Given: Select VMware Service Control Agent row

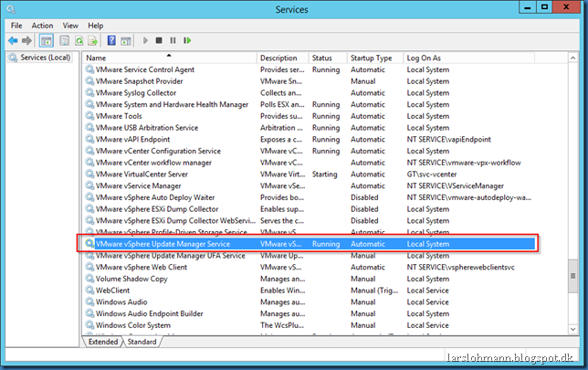Looking at the screenshot, I should [x=310, y=69].
